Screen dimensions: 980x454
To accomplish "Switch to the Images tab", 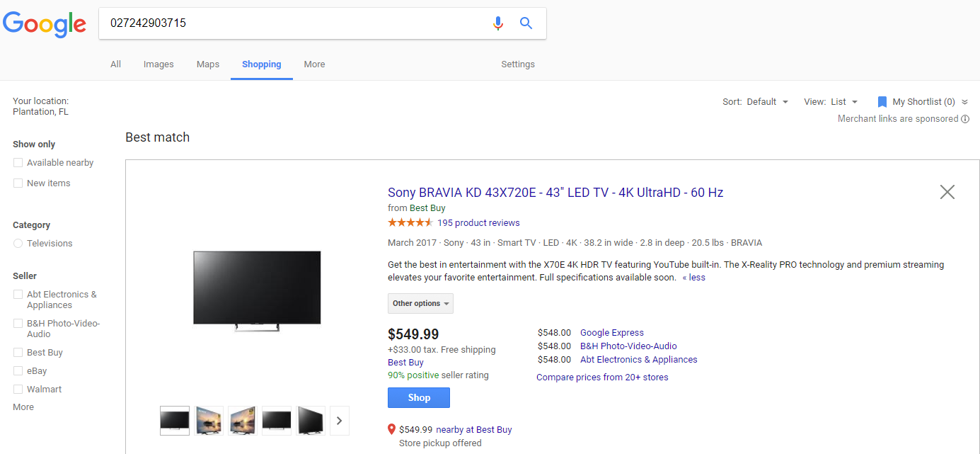I will [x=158, y=64].
